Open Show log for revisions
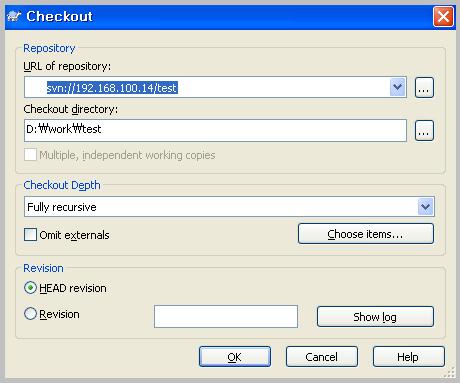 pos(375,316)
